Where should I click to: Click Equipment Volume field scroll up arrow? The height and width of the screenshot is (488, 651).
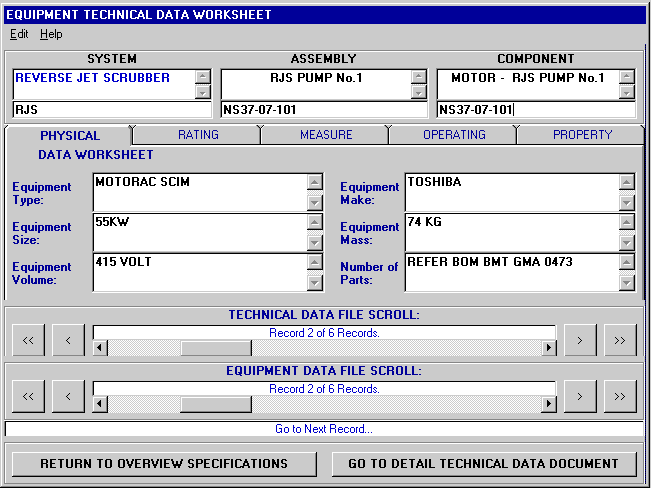pos(315,262)
